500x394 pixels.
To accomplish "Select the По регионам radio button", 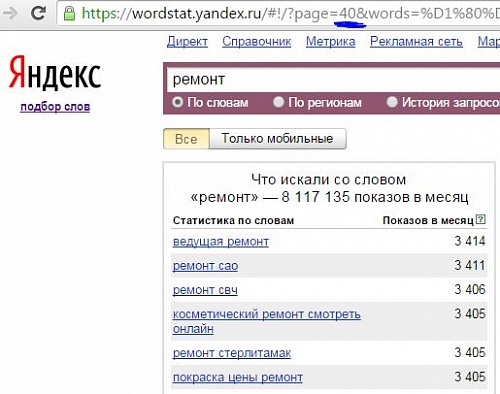I will point(278,102).
